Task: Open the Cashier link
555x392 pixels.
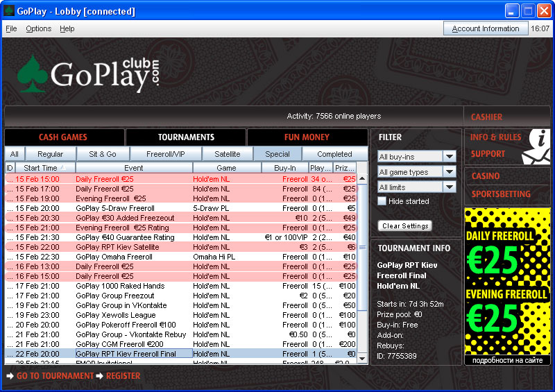Action: (486, 117)
